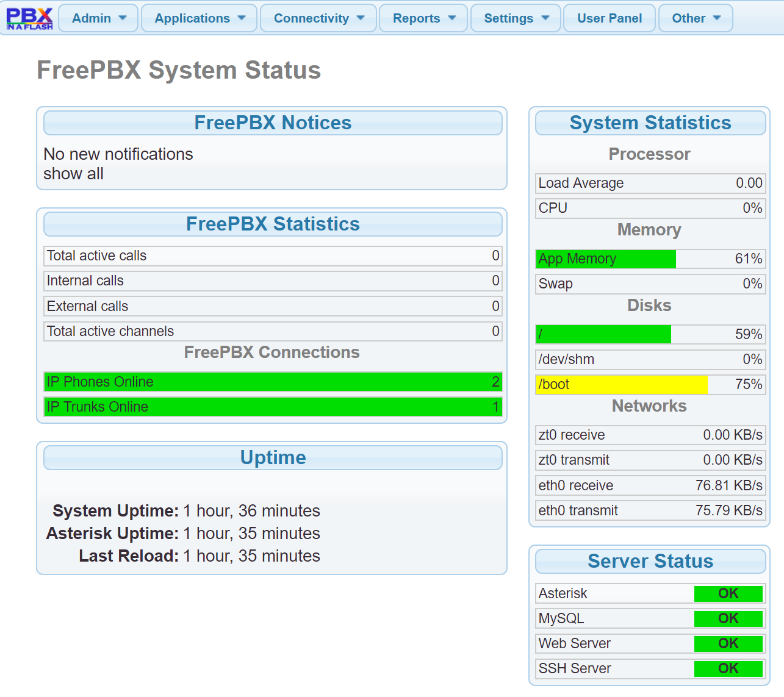Image resolution: width=784 pixels, height=697 pixels.
Task: Click the System Uptime label
Action: [116, 511]
